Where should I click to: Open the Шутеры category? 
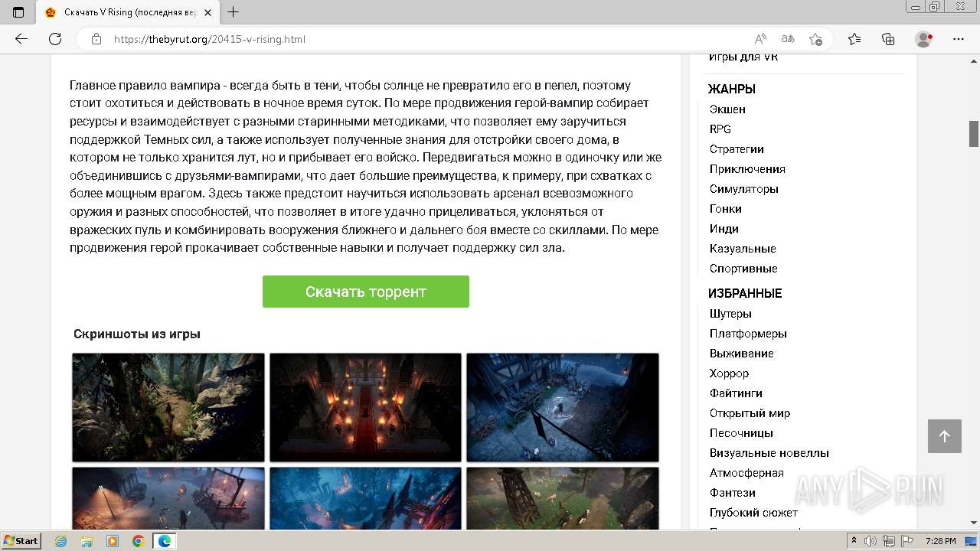pos(730,314)
